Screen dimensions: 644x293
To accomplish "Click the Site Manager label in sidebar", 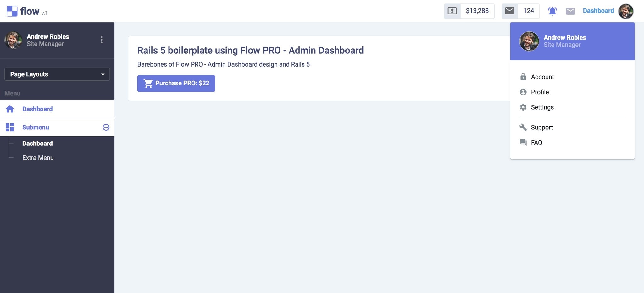I will [x=45, y=44].
